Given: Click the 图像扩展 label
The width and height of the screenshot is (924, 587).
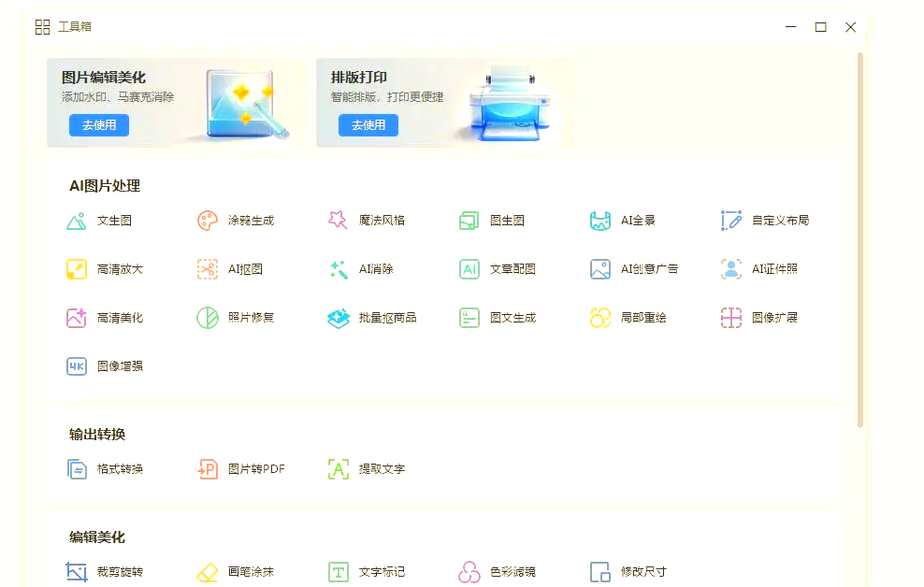Looking at the screenshot, I should click(x=774, y=318).
